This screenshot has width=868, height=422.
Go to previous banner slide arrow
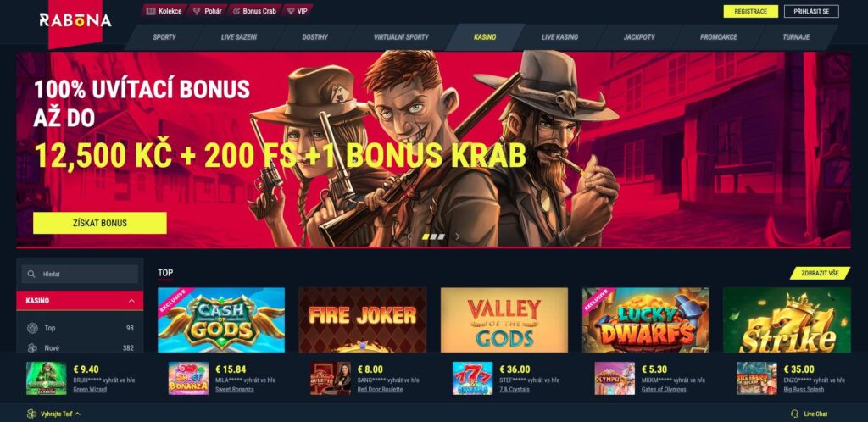coord(409,236)
